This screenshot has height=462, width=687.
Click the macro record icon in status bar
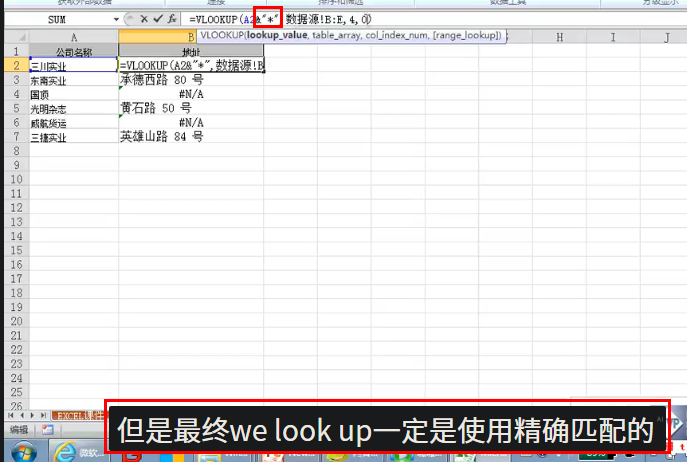[47, 429]
